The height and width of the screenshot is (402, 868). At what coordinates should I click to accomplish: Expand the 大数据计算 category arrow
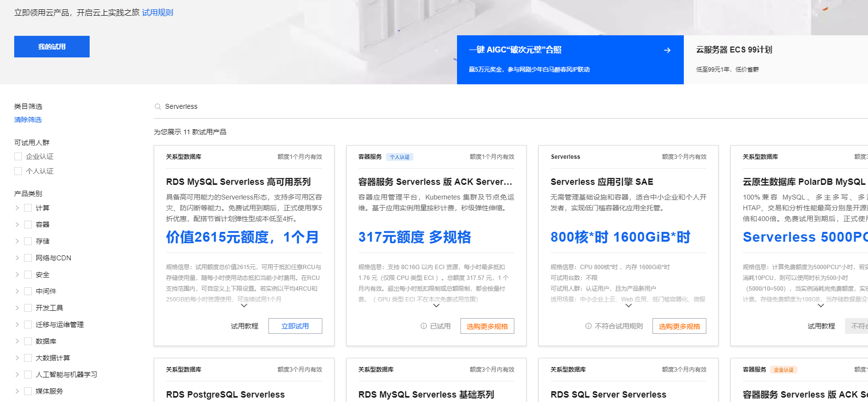pyautogui.click(x=17, y=358)
